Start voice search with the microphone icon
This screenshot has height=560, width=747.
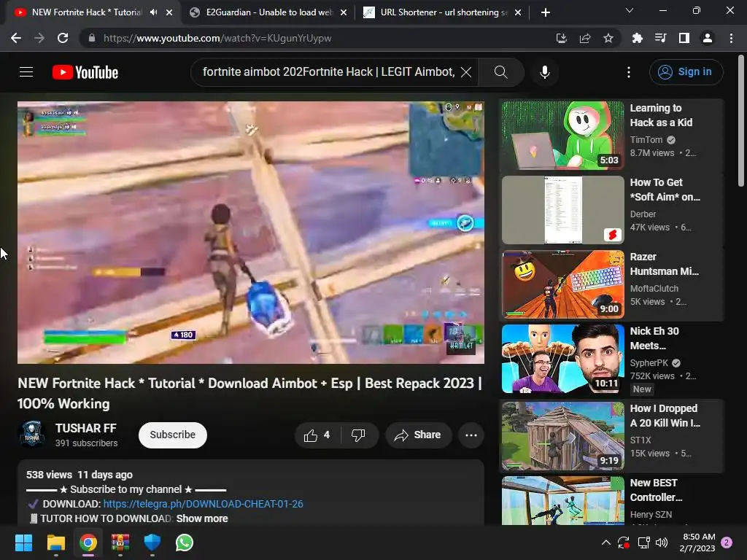544,72
